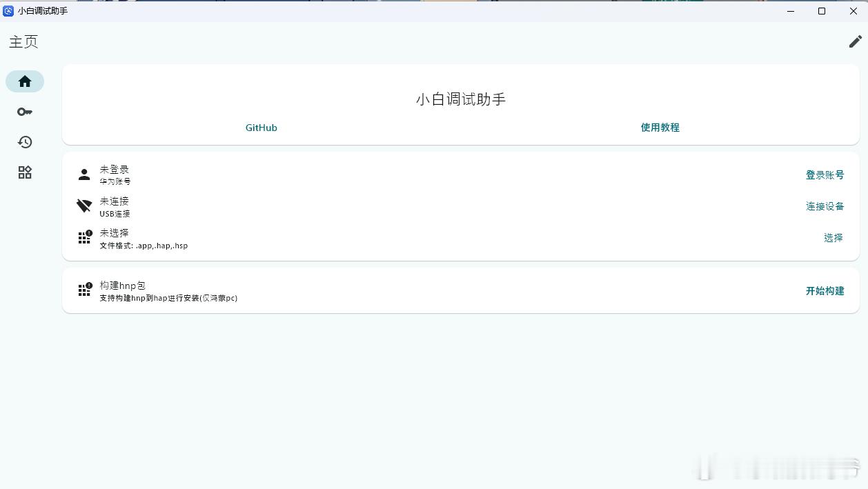Select the Home icon in the sidebar
This screenshot has height=489, width=868.
(x=24, y=81)
